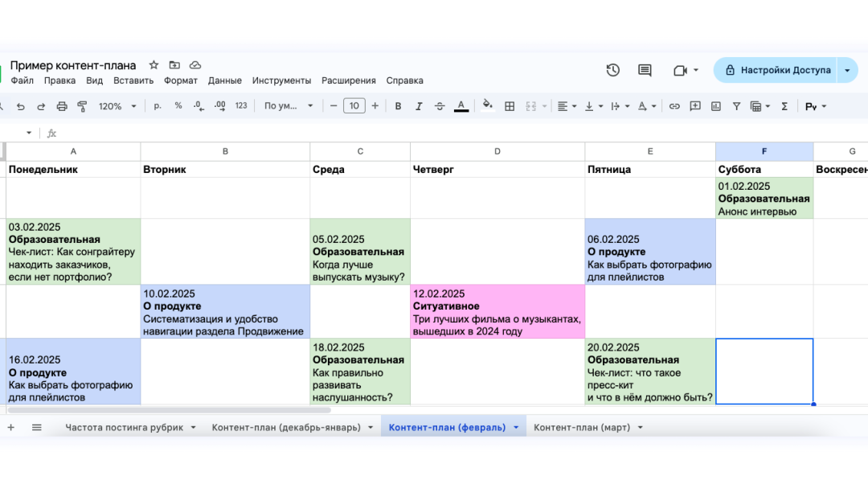Open dropdown arrow beside Настройки Доступа
868x489 pixels.
[x=847, y=70]
